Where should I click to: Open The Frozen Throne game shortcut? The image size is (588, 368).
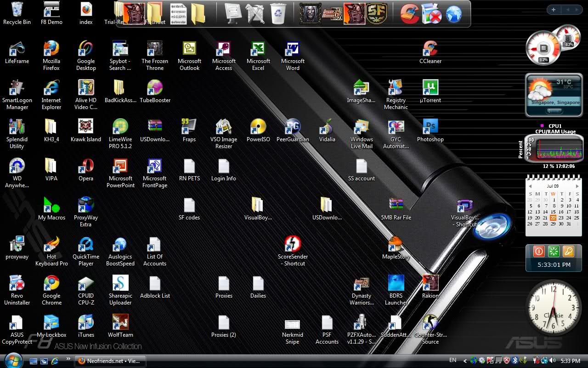[155, 55]
